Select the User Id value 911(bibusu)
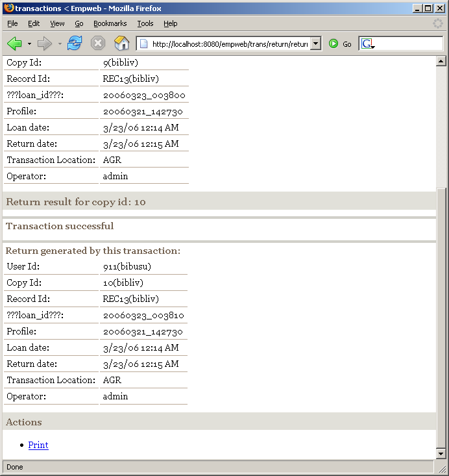Image resolution: width=449 pixels, height=476 pixels. click(x=127, y=266)
